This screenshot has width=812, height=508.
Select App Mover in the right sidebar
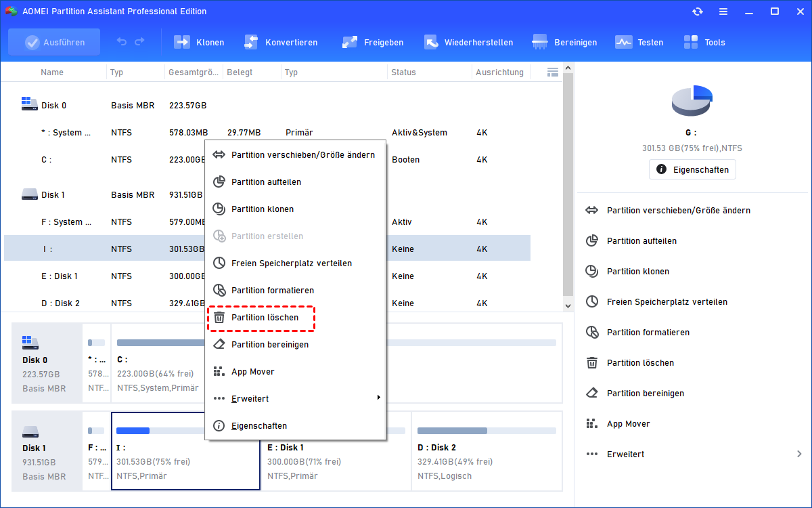click(x=628, y=423)
